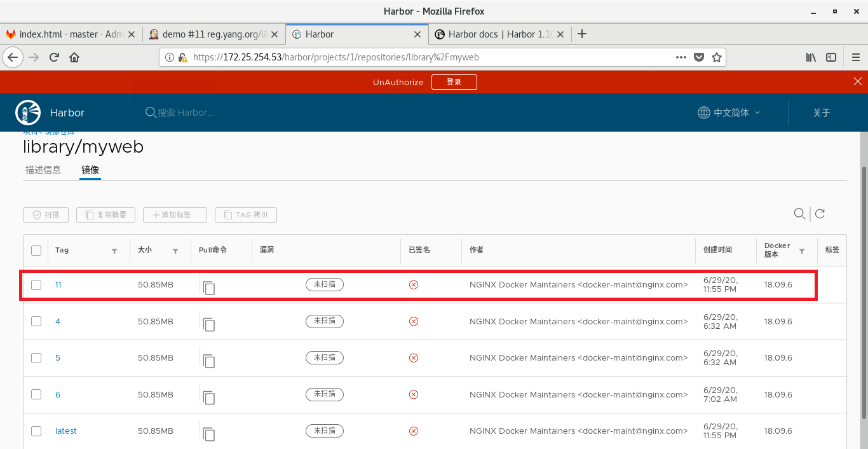The height and width of the screenshot is (449, 868).
Task: Click the 添加标签 add label button
Action: (x=175, y=215)
